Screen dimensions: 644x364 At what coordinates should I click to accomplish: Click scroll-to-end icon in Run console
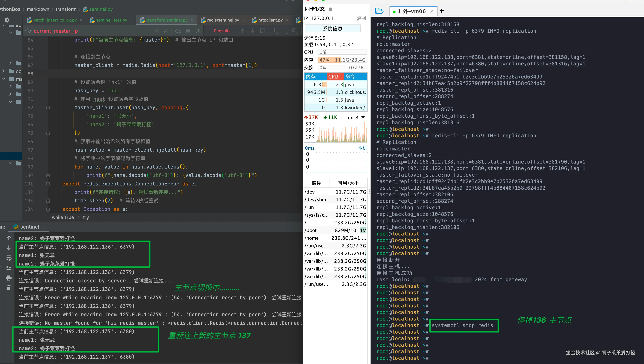[9, 267]
